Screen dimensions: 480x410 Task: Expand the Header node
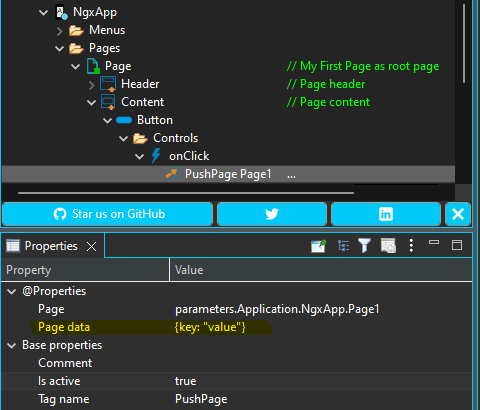coord(92,85)
